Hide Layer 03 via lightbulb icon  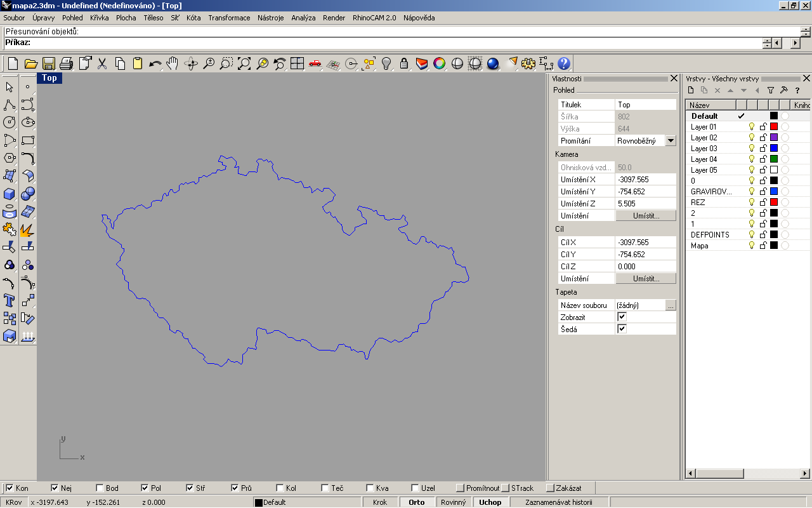coord(752,149)
